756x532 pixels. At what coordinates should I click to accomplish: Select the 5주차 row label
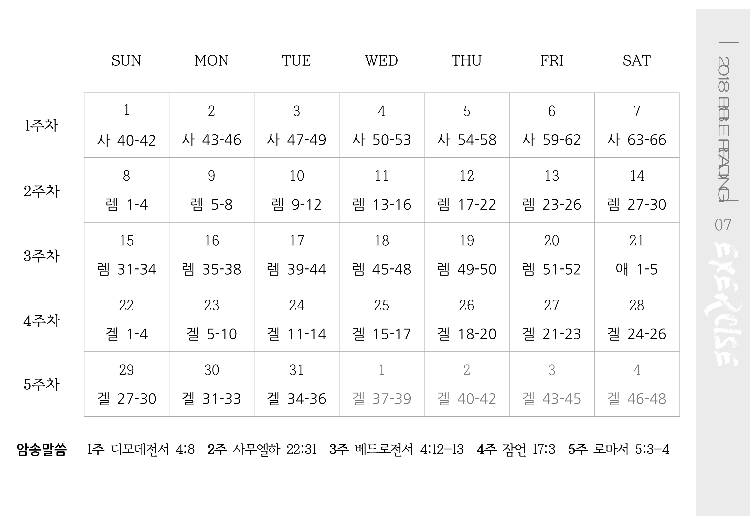pos(41,384)
